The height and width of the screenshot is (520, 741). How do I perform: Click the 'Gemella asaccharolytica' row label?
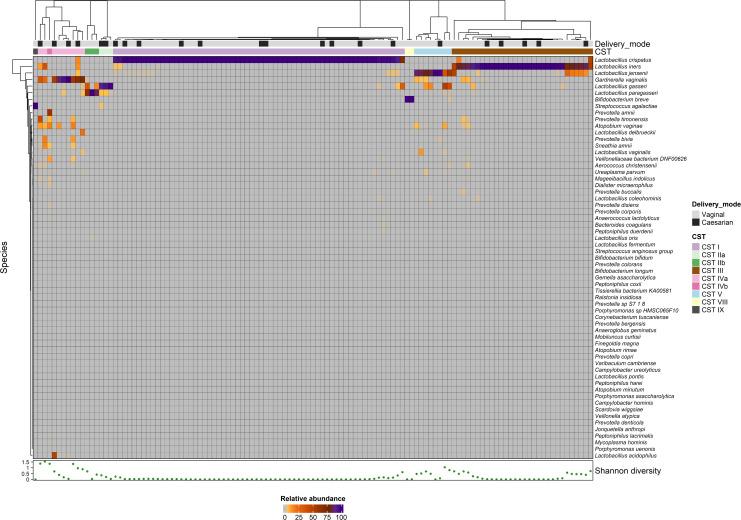pos(625,278)
